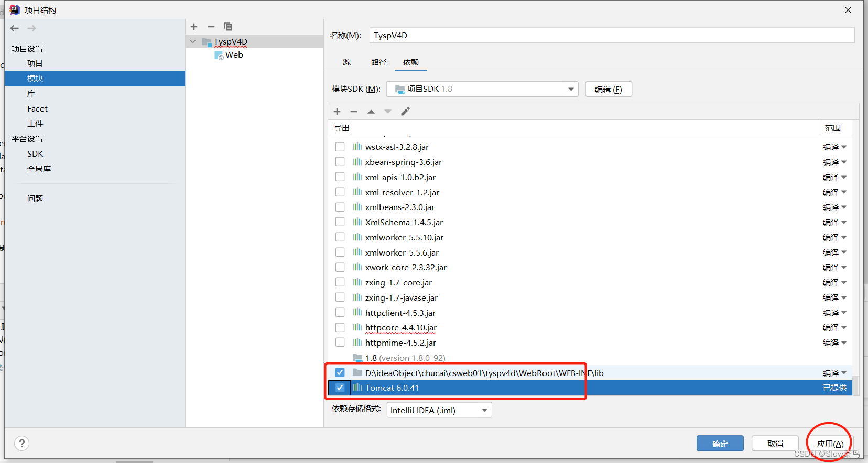The image size is (868, 463).
Task: Close the Project Structure dialog
Action: tap(848, 10)
